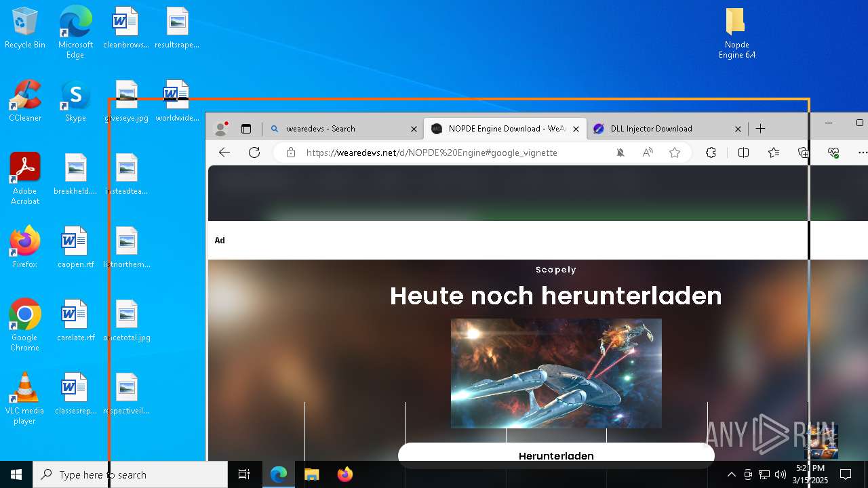Open Firefox from the taskbar
The height and width of the screenshot is (488, 868).
(x=344, y=474)
